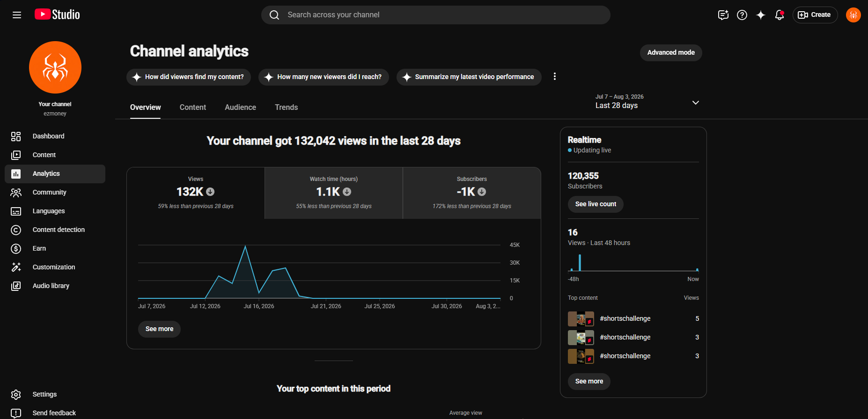
Task: Open the Create dropdown button
Action: (815, 15)
